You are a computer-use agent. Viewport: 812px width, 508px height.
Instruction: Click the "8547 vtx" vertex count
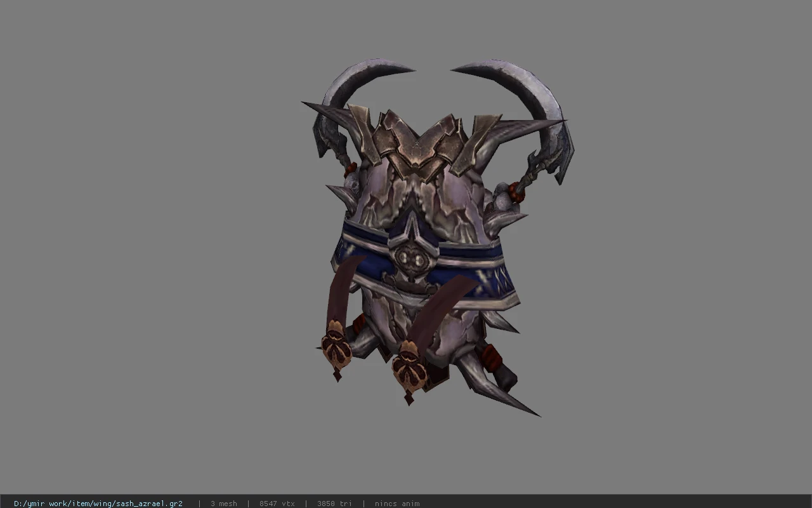pyautogui.click(x=277, y=504)
